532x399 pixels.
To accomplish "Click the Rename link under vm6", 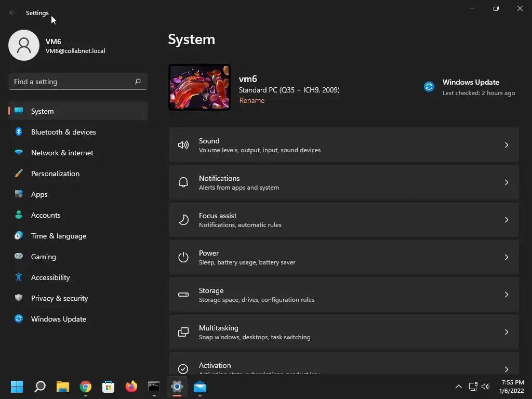I will pyautogui.click(x=252, y=100).
